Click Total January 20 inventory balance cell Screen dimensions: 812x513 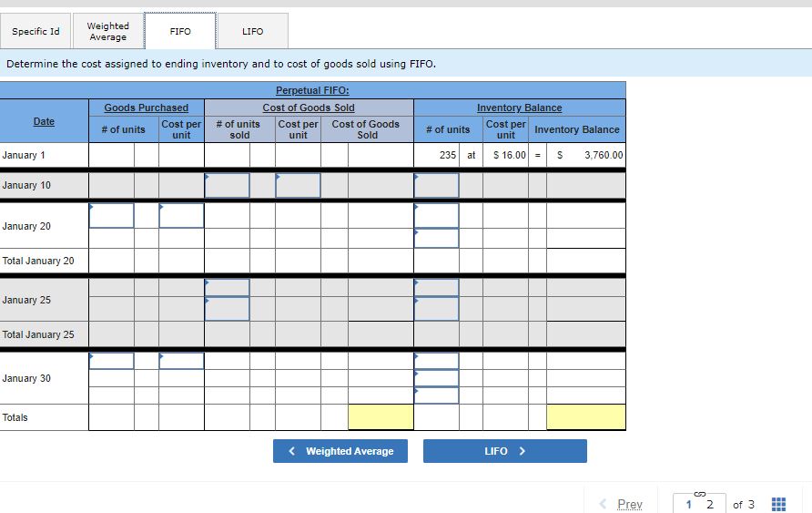point(585,261)
